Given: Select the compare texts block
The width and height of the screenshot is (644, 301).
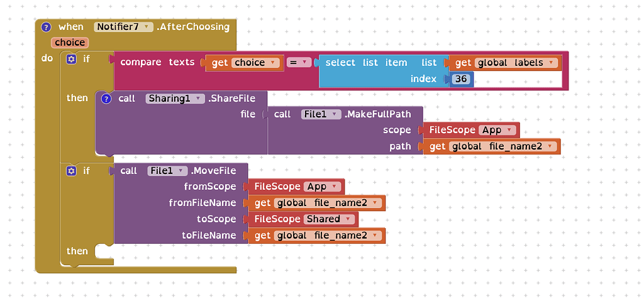Looking at the screenshot, I should click(x=157, y=63).
